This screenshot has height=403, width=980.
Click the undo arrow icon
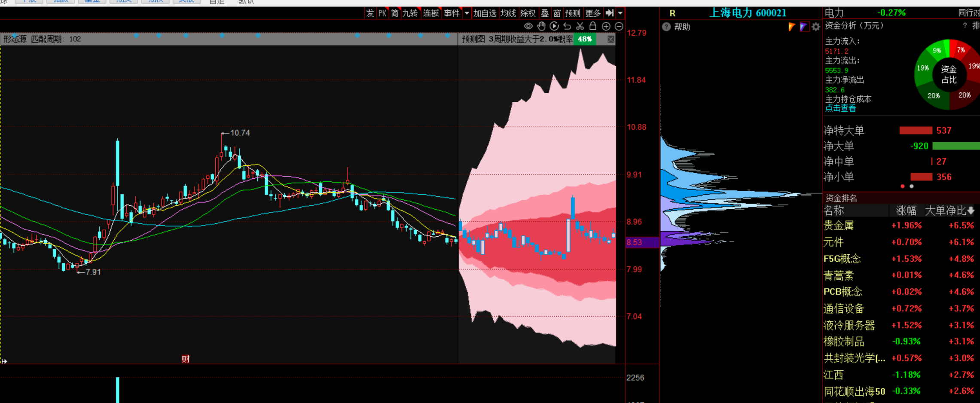pos(567,26)
